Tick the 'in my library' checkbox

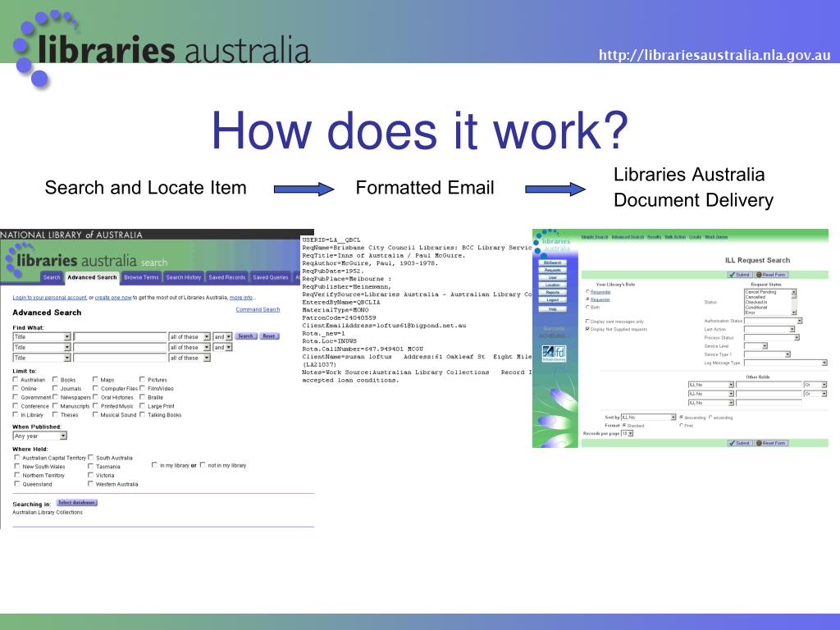coord(154,465)
